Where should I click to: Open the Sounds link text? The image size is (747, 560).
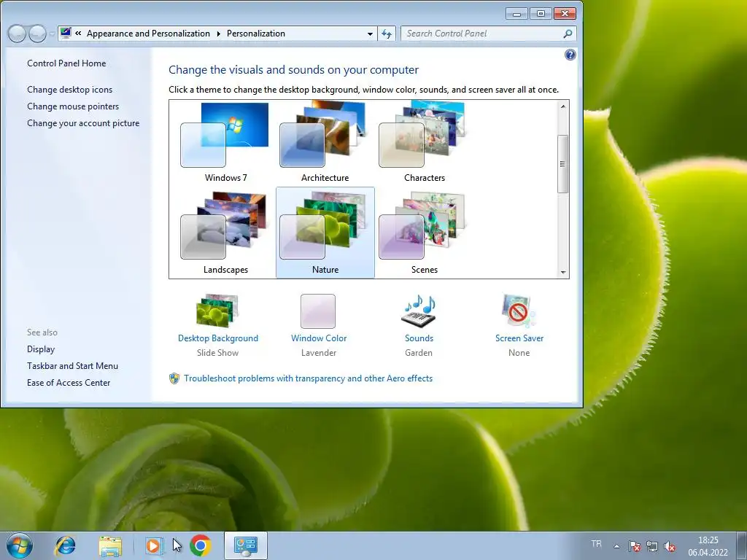click(419, 338)
